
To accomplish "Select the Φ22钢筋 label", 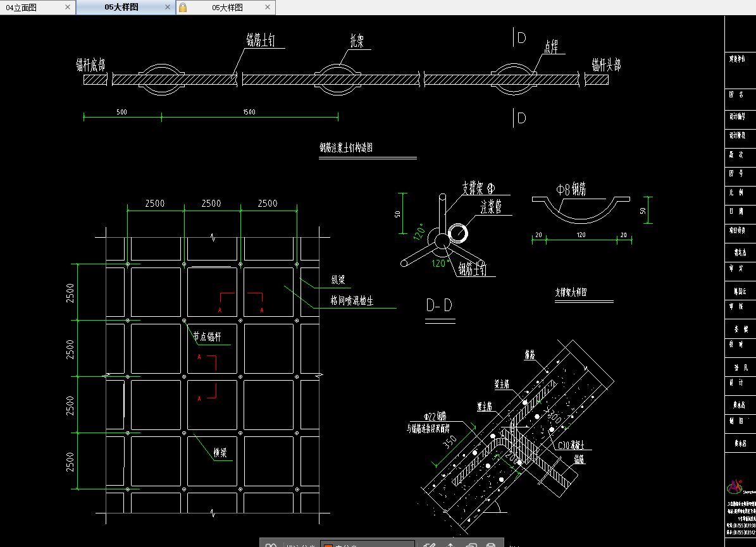I will 435,416.
